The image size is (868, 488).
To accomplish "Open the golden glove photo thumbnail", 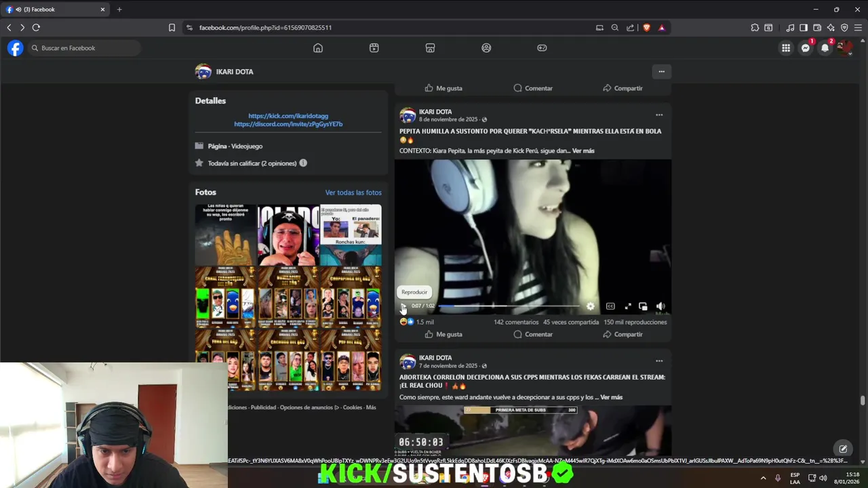I will [226, 235].
